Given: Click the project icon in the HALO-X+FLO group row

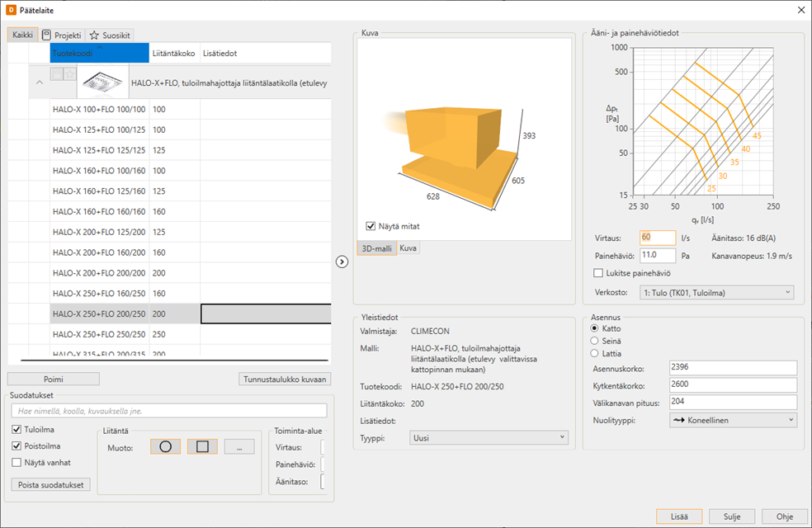Looking at the screenshot, I should pyautogui.click(x=57, y=74).
